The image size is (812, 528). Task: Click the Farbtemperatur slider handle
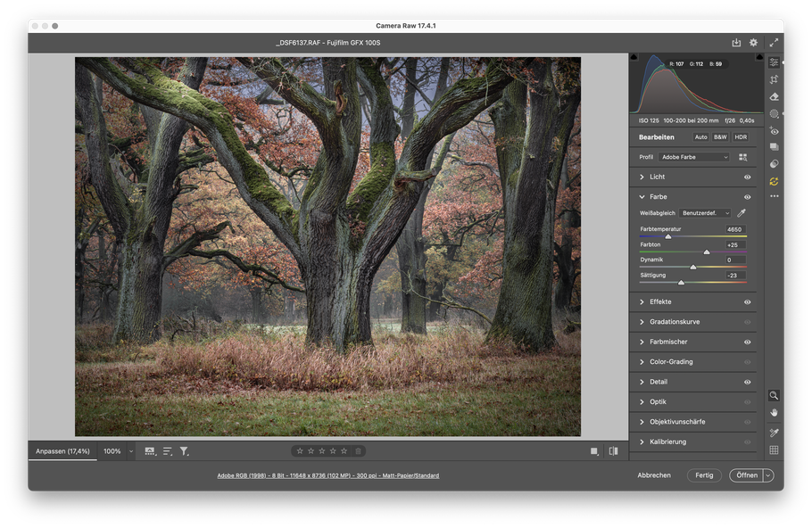click(668, 236)
